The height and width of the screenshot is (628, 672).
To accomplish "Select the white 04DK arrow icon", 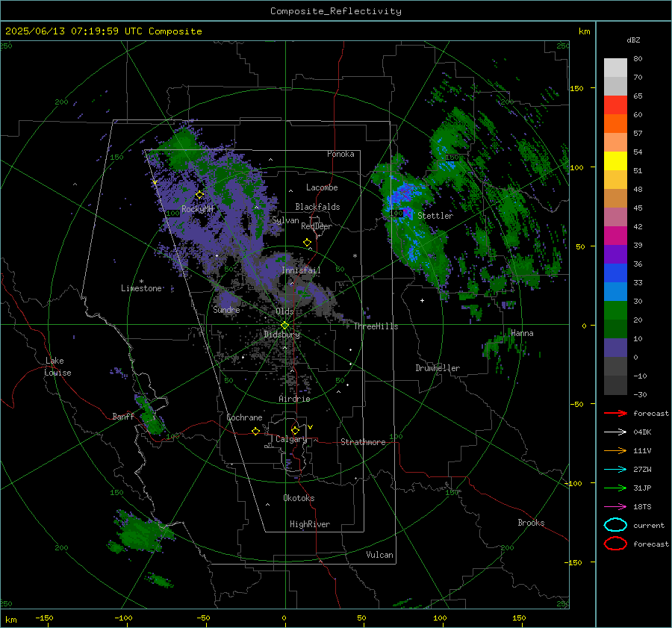I will pyautogui.click(x=615, y=432).
